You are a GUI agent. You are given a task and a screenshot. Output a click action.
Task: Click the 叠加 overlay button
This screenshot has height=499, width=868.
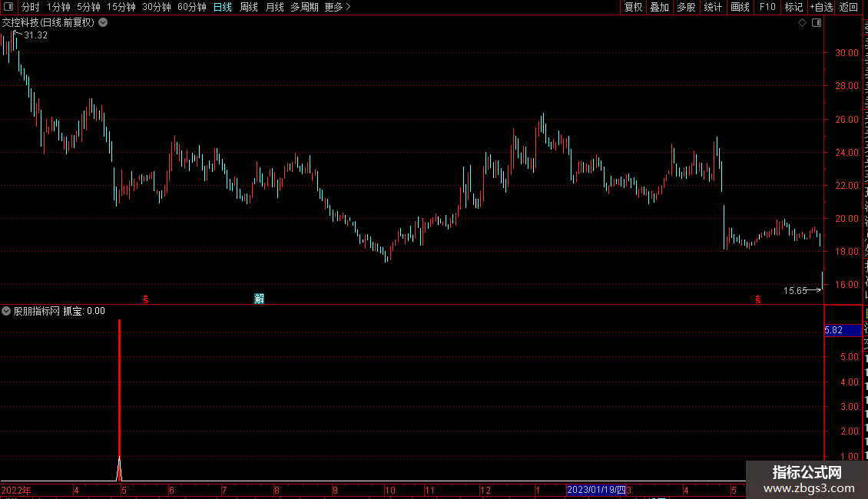[660, 7]
